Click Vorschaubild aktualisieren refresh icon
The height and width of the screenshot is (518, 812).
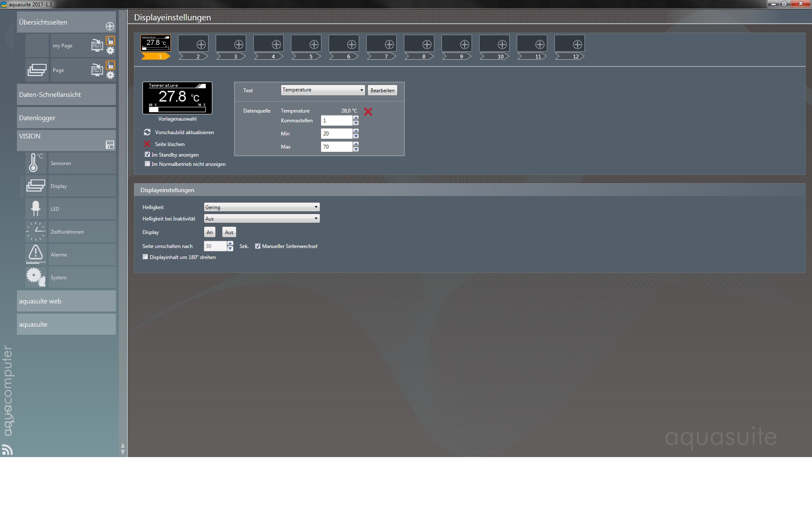coord(147,132)
